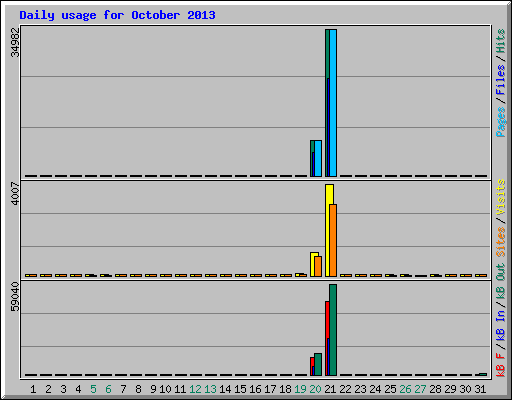Click the 4007 middle axis value
Viewport: 512px width, 400px height.
click(x=15, y=193)
